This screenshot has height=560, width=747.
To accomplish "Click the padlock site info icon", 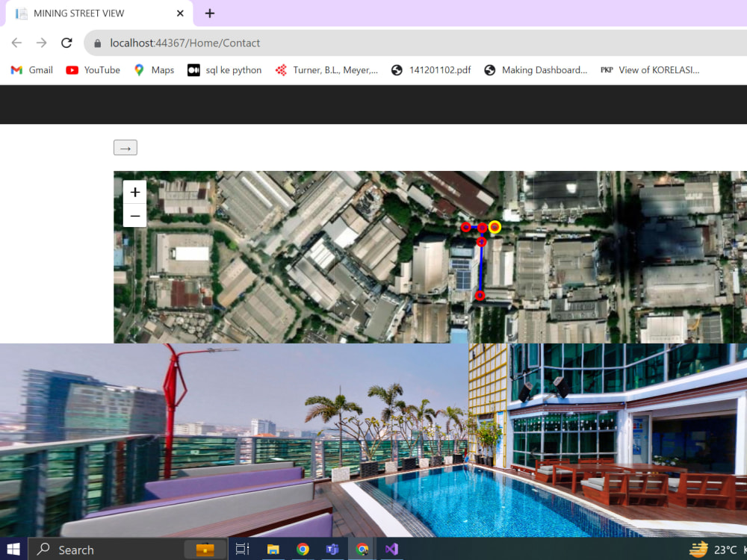I will [x=98, y=43].
